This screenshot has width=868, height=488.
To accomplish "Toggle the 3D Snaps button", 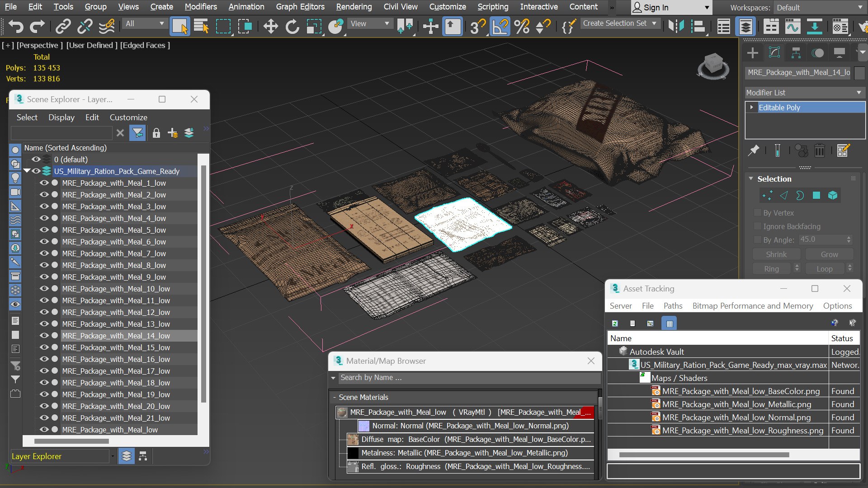I will 477,27.
